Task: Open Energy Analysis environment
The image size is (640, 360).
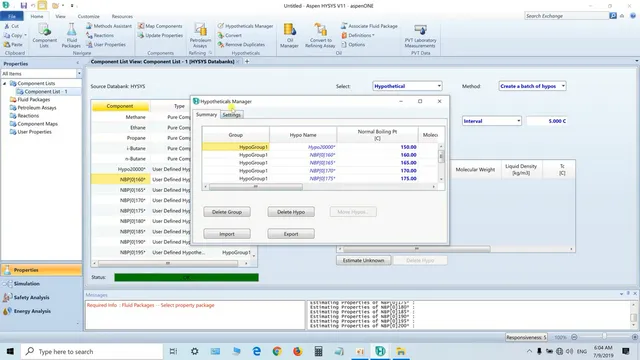Action: click(32, 311)
